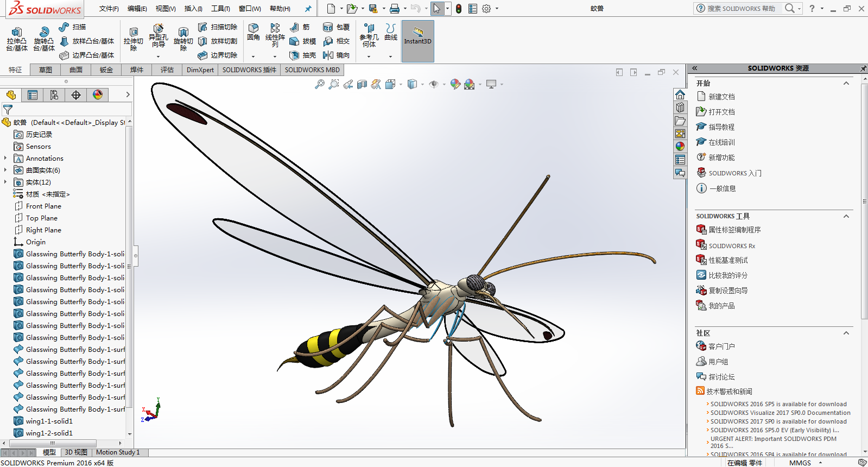Collapse the 社区 section
The width and height of the screenshot is (868, 467).
point(846,333)
